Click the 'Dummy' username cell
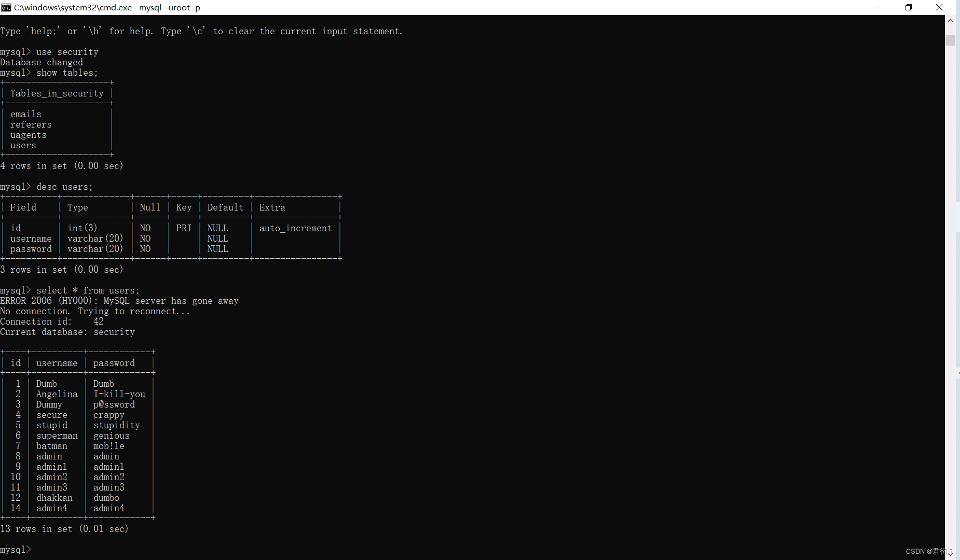 [x=49, y=404]
